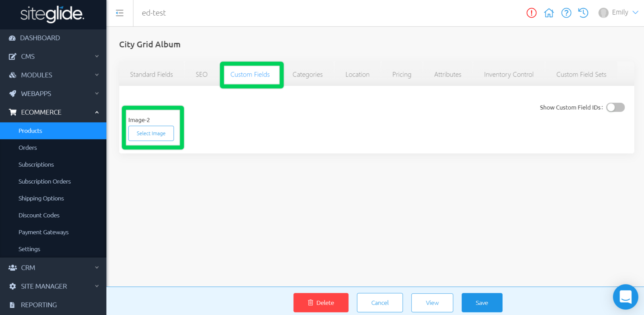Save the product changes
This screenshot has height=315, width=644.
pos(481,303)
